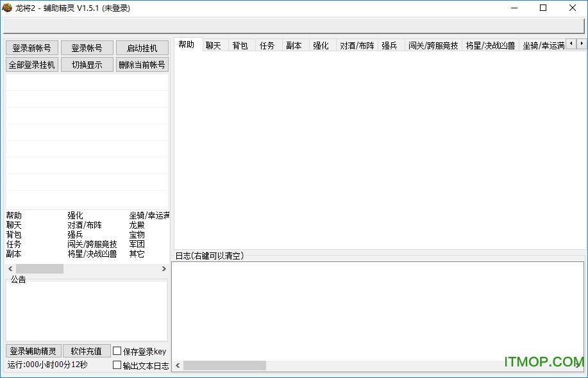
Task: Switch to the 聊天 tab
Action: 214,45
